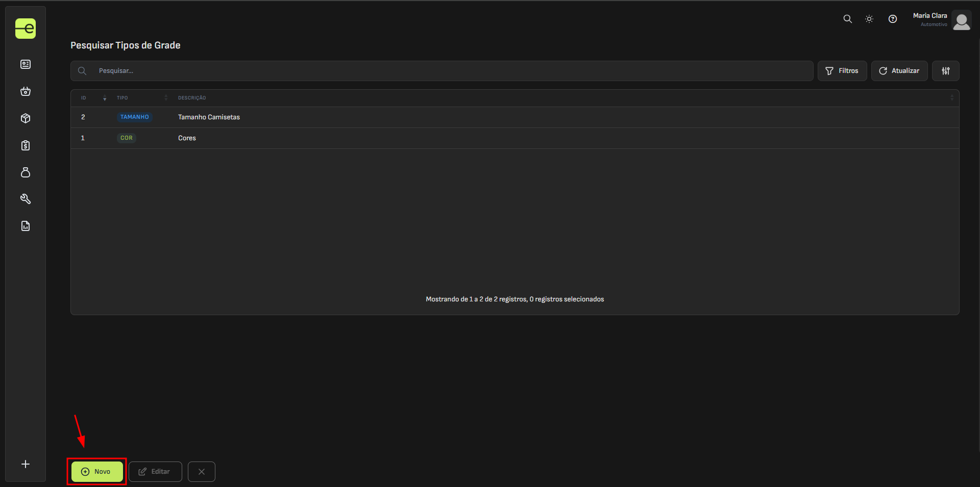Screen dimensions: 980x487
Task: Open Maria Clara user profile menu
Action: coord(941,20)
